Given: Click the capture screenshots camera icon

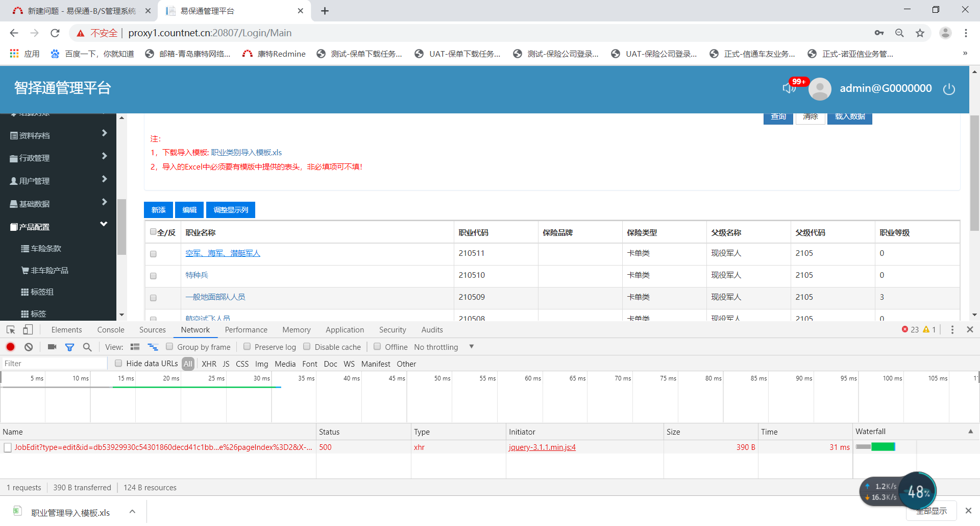Looking at the screenshot, I should (52, 347).
